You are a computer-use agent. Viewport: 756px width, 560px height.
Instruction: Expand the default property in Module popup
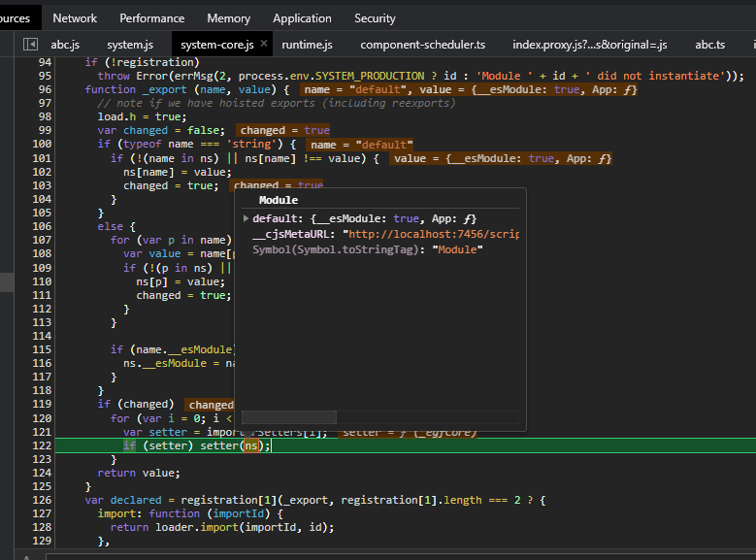tap(246, 218)
